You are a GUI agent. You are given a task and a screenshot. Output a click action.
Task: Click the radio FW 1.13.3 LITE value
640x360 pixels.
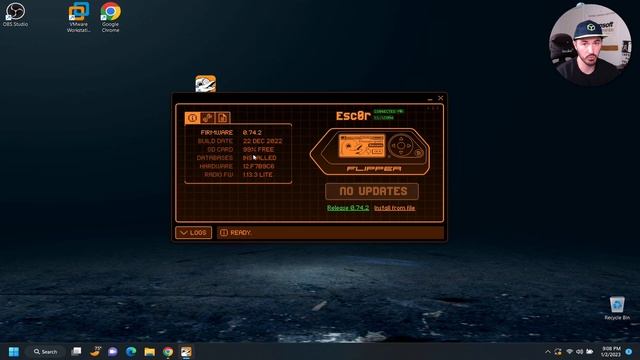tap(258, 175)
